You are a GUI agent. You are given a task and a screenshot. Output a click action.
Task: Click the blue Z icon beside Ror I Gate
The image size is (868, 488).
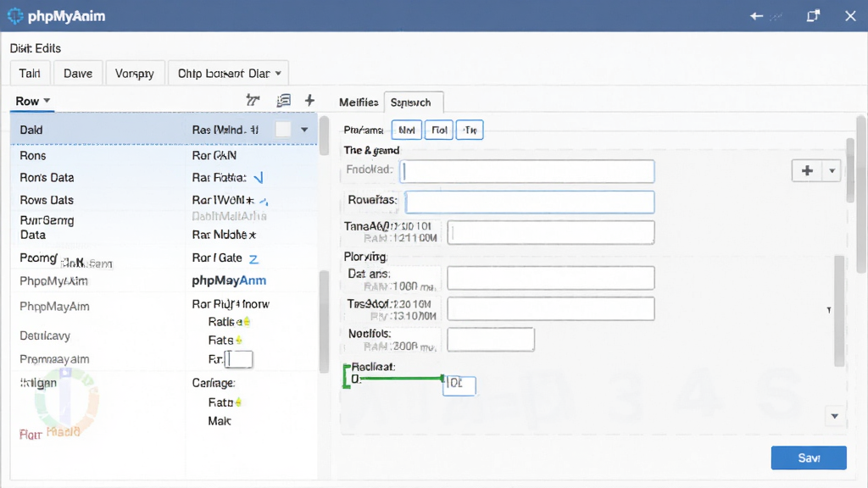253,258
